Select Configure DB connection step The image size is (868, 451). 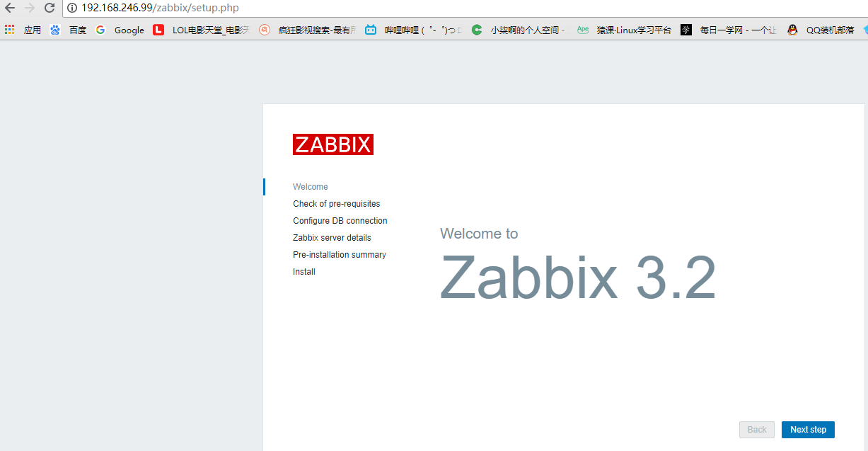click(340, 221)
